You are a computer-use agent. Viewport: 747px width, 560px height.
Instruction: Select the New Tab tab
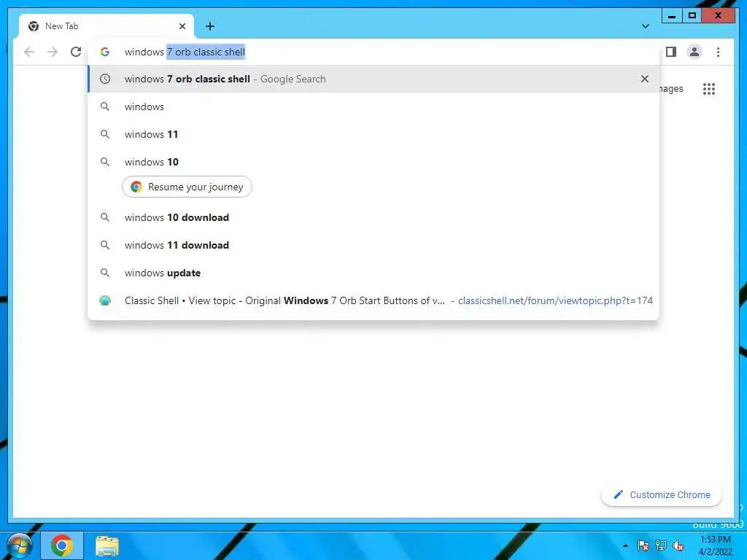pos(107,26)
